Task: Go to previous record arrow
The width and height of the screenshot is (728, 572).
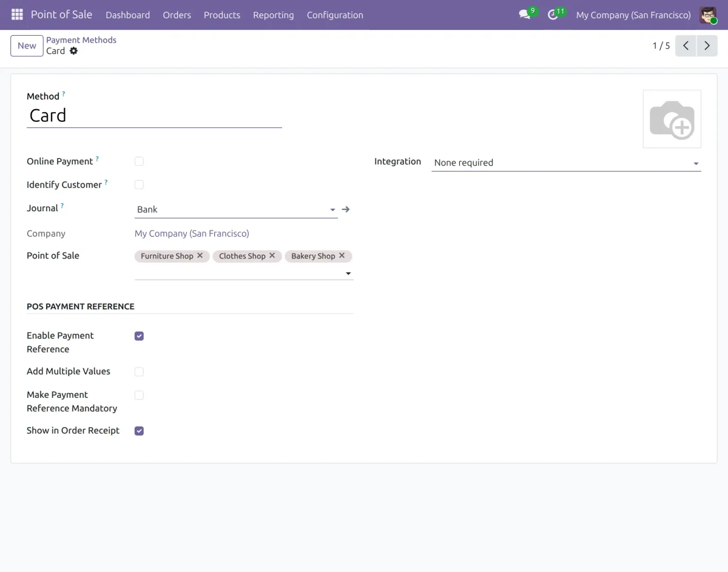Action: click(x=686, y=45)
